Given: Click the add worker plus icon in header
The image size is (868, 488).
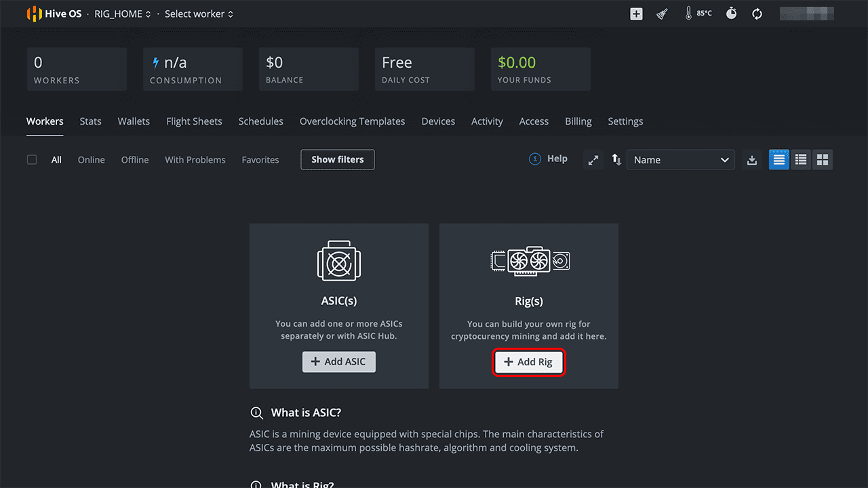Looking at the screenshot, I should [x=636, y=14].
